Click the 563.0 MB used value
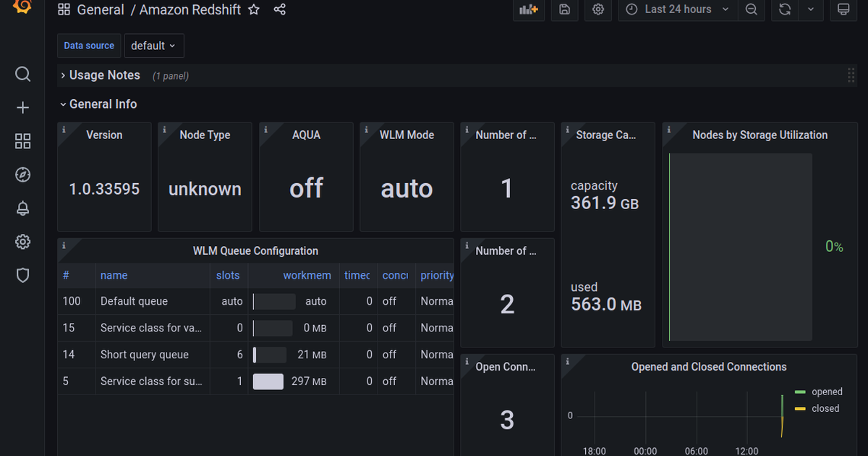This screenshot has width=868, height=456. (606, 304)
